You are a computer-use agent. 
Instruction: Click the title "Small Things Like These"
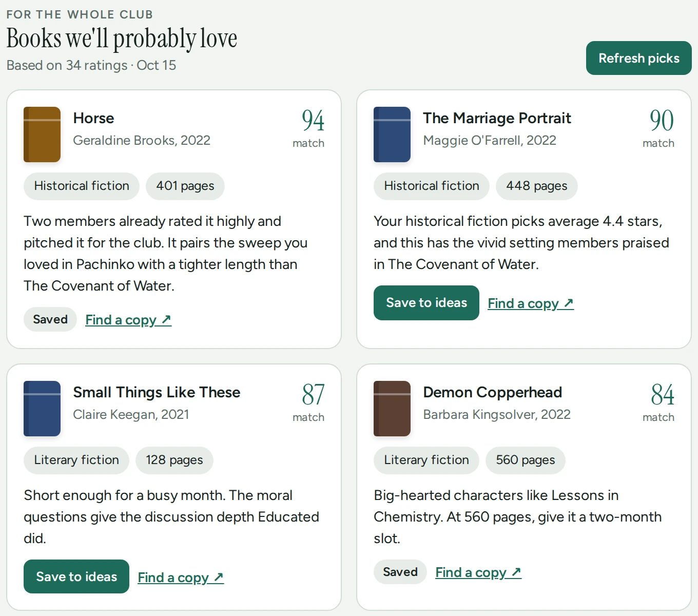coord(157,392)
